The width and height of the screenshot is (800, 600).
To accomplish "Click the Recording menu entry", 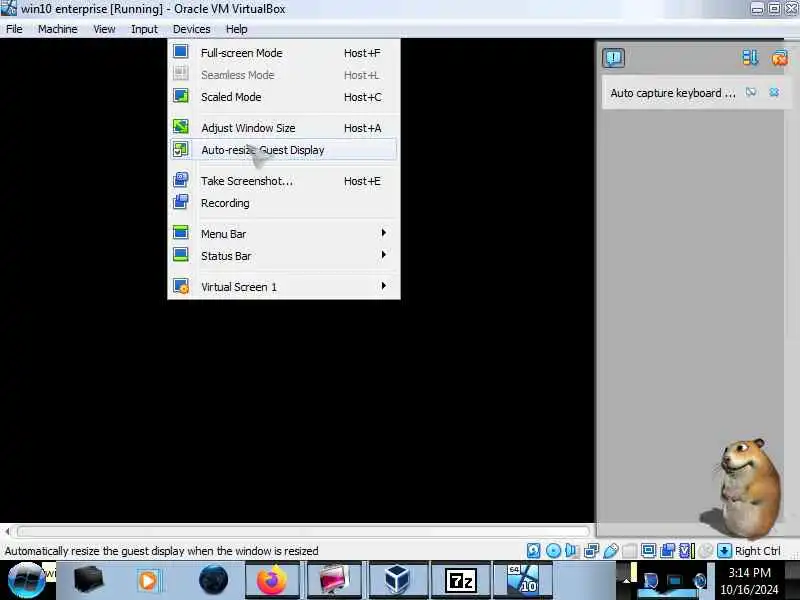I will coord(284,203).
